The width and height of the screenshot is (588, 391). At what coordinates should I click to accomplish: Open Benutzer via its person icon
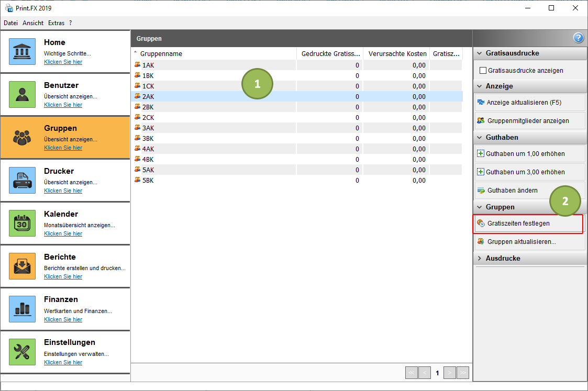[x=22, y=94]
